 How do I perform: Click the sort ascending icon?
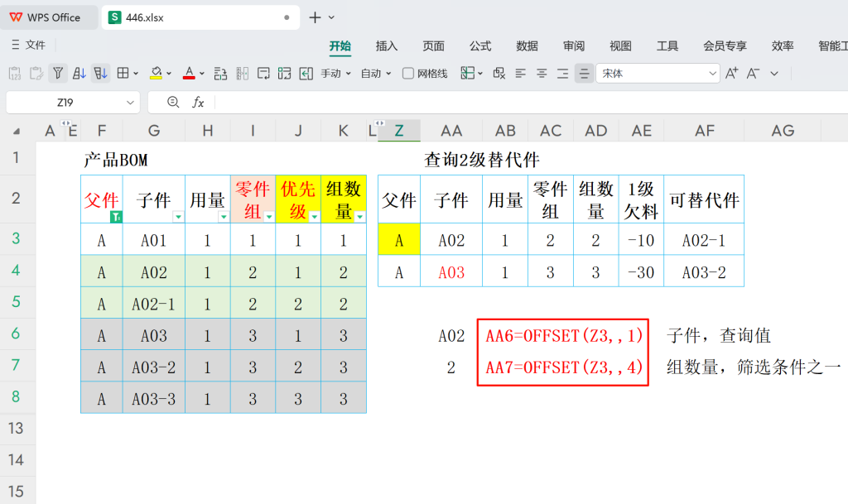[x=79, y=74]
